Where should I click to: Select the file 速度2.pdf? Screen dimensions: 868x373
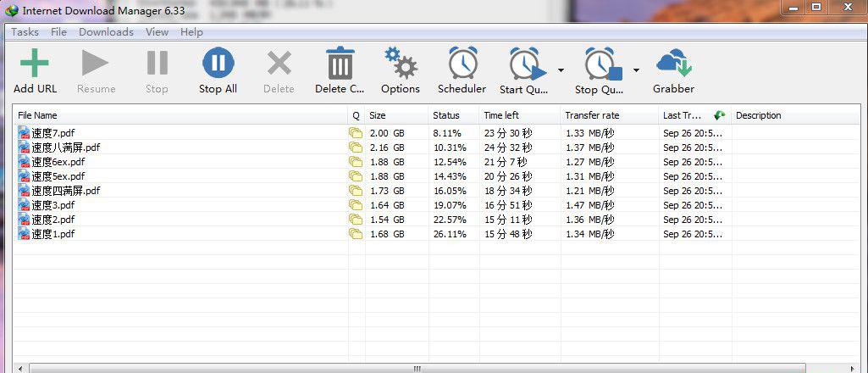tap(53, 220)
